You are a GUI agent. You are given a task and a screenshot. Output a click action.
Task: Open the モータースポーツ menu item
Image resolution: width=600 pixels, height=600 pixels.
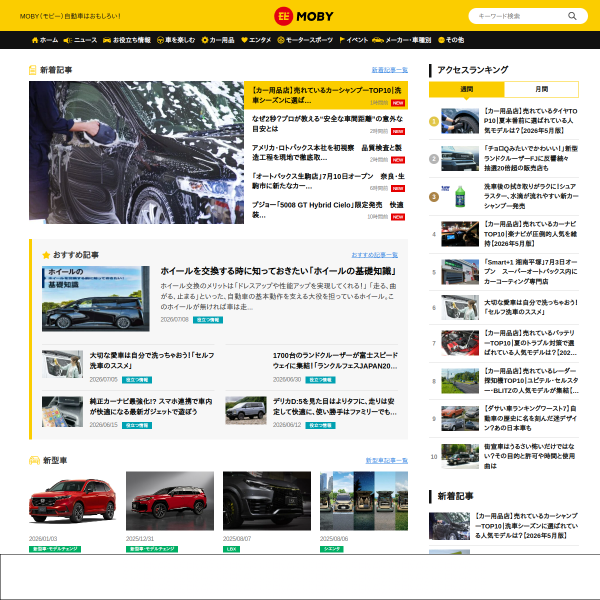pos(305,40)
